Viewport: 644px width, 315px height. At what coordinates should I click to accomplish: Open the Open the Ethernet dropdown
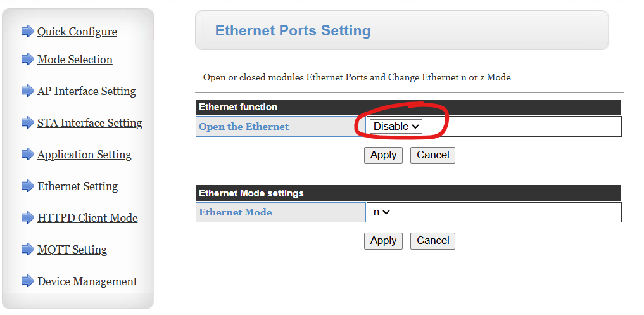pos(396,127)
